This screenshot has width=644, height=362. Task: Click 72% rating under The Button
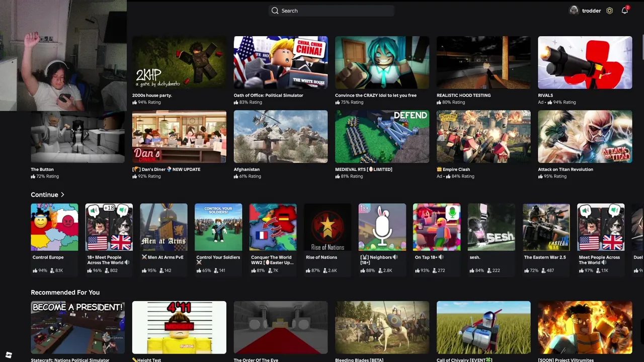tap(45, 176)
